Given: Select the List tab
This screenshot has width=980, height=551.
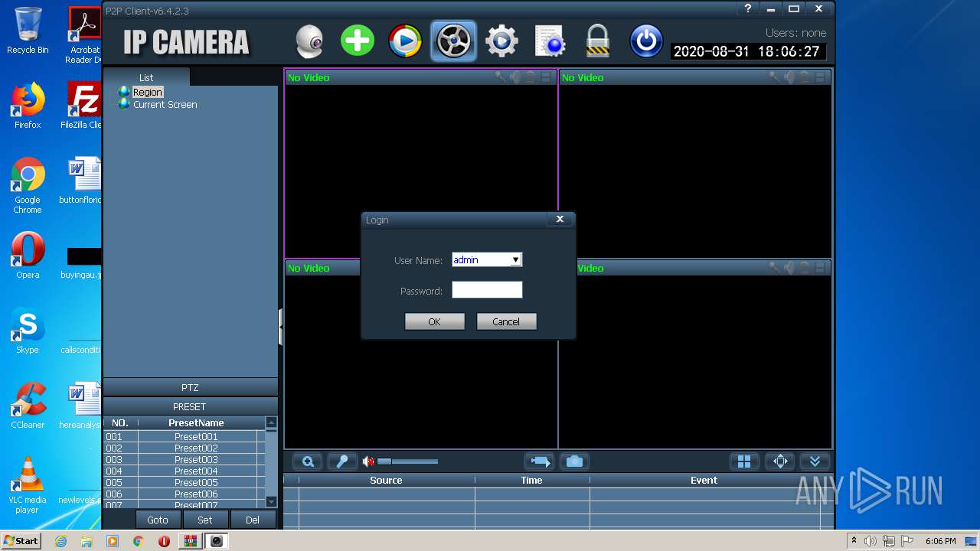Looking at the screenshot, I should click(x=146, y=77).
